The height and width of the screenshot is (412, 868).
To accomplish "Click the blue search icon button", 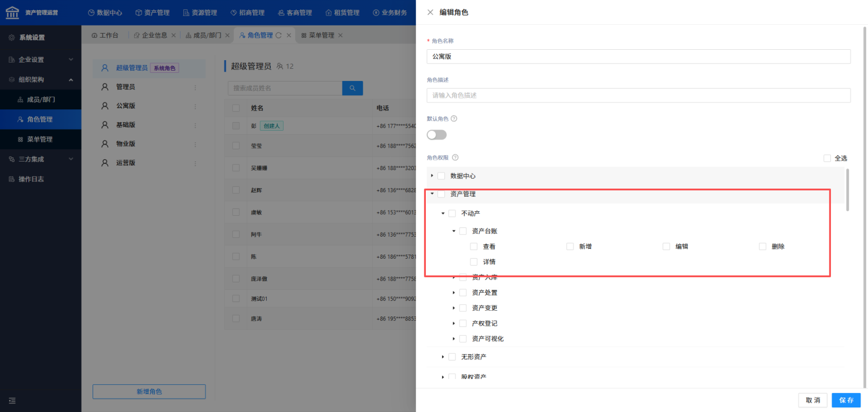I will tap(352, 88).
